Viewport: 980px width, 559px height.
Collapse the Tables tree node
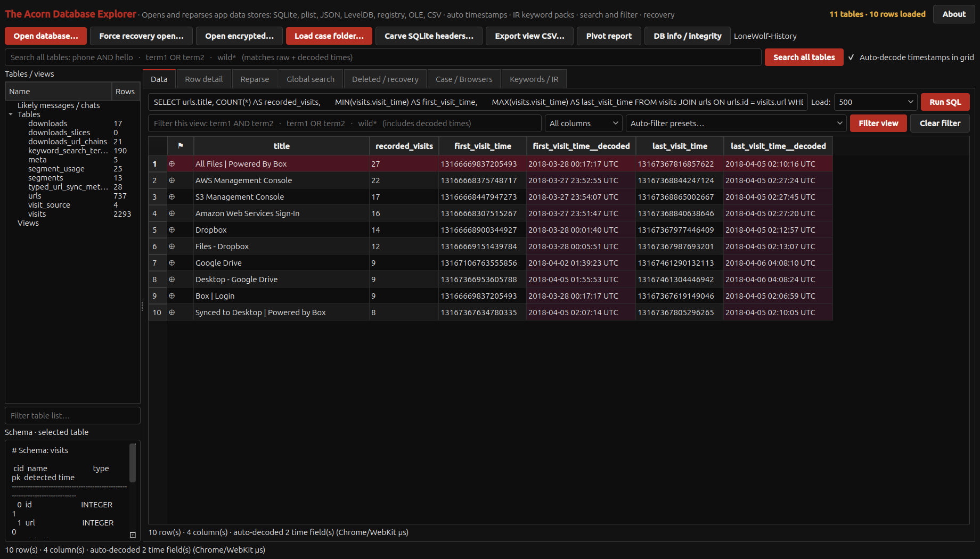tap(11, 114)
